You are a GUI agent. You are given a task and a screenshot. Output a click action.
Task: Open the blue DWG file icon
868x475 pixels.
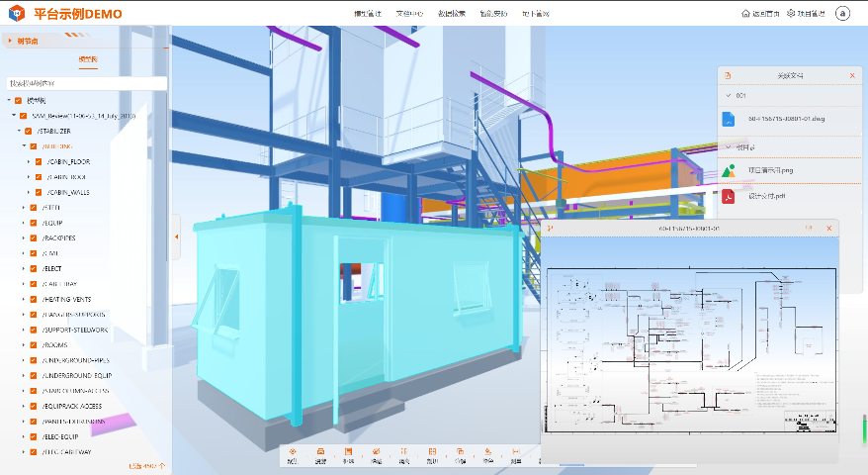[728, 119]
